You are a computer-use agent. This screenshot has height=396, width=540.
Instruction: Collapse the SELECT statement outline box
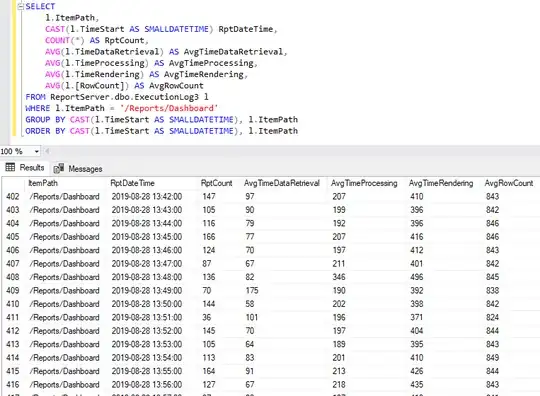coord(20,7)
